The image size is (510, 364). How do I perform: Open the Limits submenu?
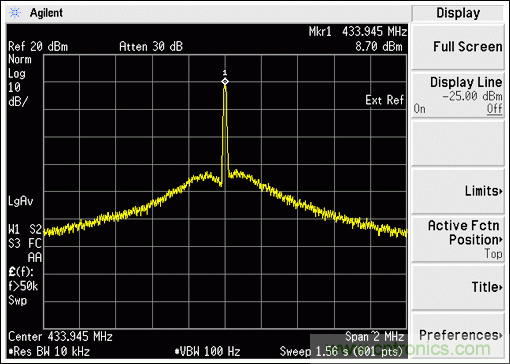(x=458, y=191)
